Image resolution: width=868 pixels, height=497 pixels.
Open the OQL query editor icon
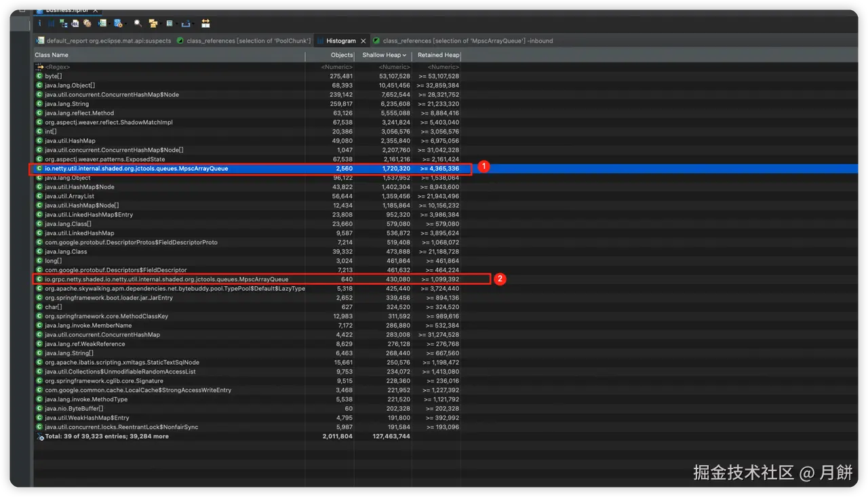tap(75, 23)
